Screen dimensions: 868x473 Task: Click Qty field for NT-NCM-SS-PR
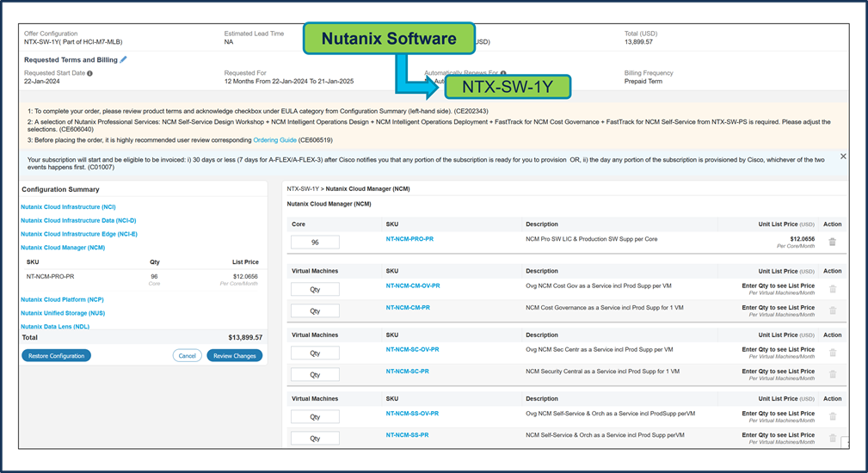point(315,438)
